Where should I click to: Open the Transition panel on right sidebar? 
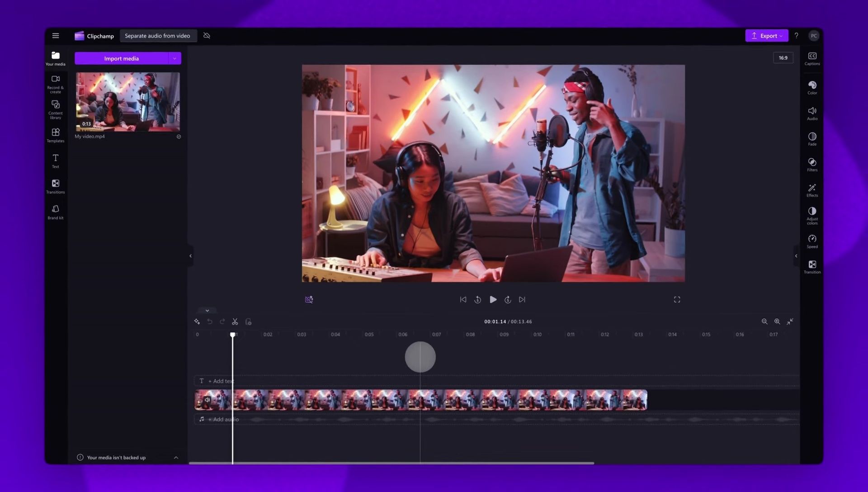click(x=812, y=267)
